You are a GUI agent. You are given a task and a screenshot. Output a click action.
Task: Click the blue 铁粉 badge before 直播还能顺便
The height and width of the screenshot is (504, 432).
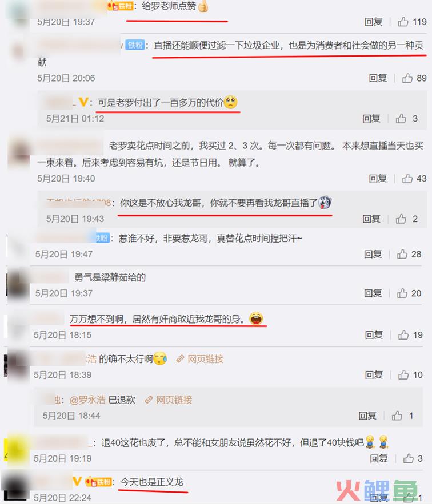coord(134,45)
